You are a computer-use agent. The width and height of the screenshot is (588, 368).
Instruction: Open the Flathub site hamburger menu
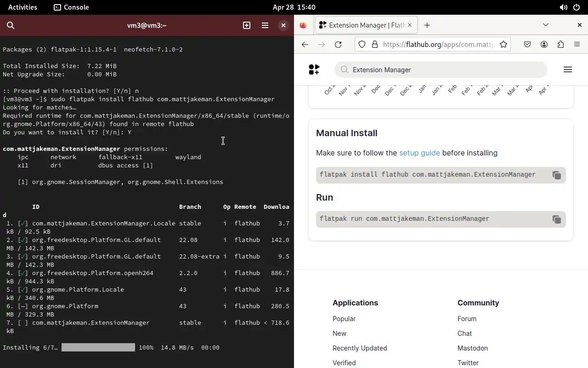(567, 69)
